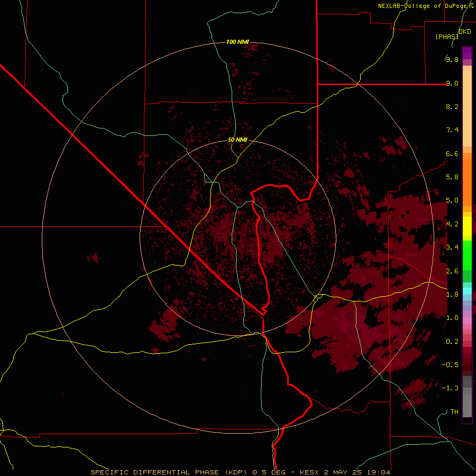The image size is (476, 476).
Task: Click the orange segment of the color bar
Action: click(467, 183)
